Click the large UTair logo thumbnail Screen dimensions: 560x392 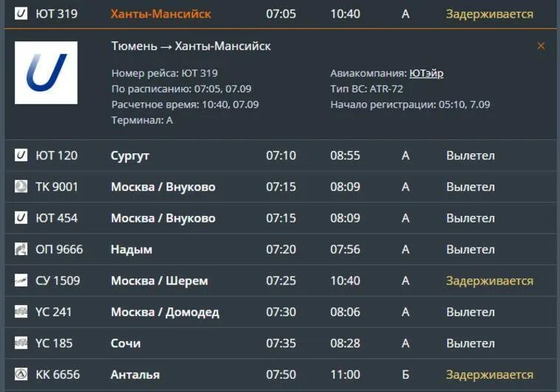point(46,73)
